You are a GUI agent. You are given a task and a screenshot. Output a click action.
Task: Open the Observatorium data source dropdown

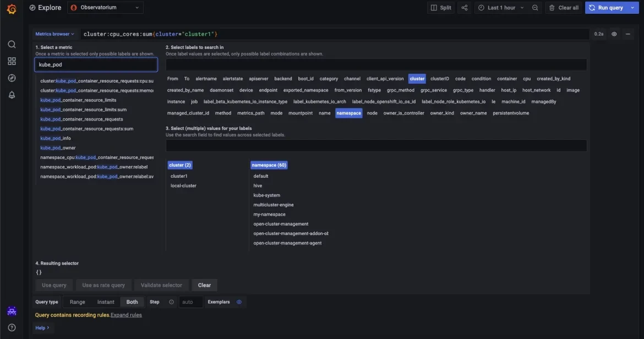click(106, 8)
